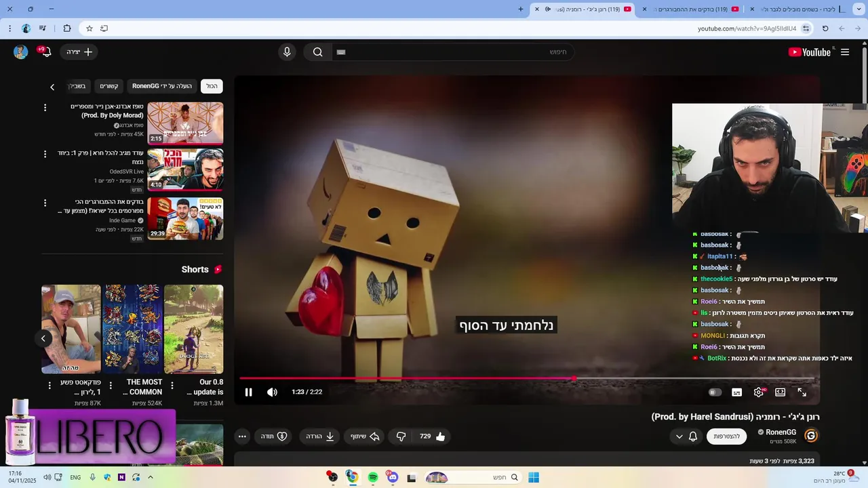Open the RonenGG channel name link

781,432
